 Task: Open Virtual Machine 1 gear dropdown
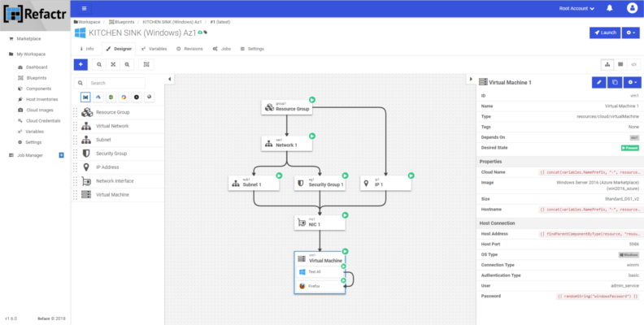[x=632, y=83]
